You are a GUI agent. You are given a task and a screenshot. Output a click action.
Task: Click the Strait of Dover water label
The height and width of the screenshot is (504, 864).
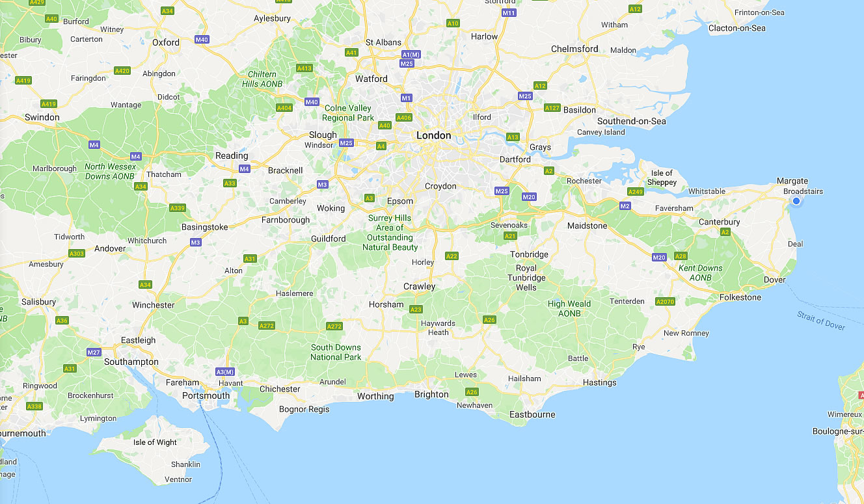click(821, 321)
